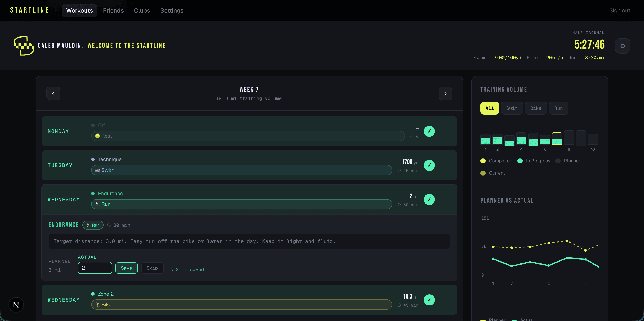Screen dimensions: 644x321
Task: Click the Monday Off gray dot
Action: pyautogui.click(x=93, y=125)
